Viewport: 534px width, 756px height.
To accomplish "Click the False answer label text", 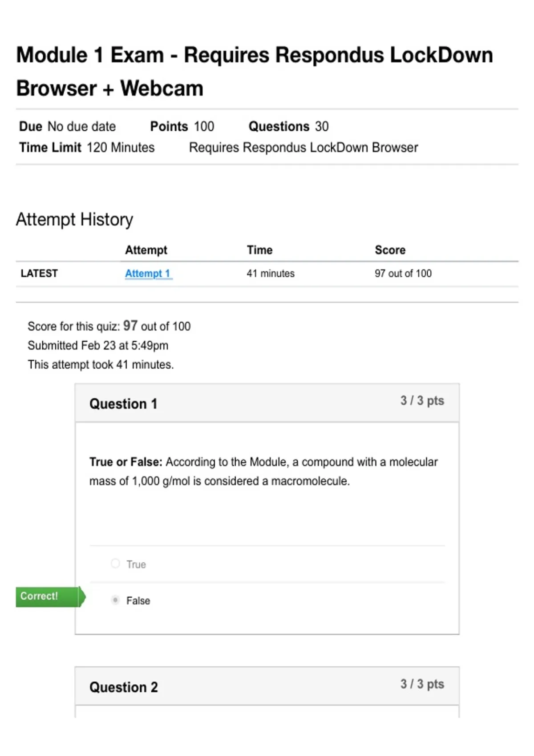I will coord(138,601).
